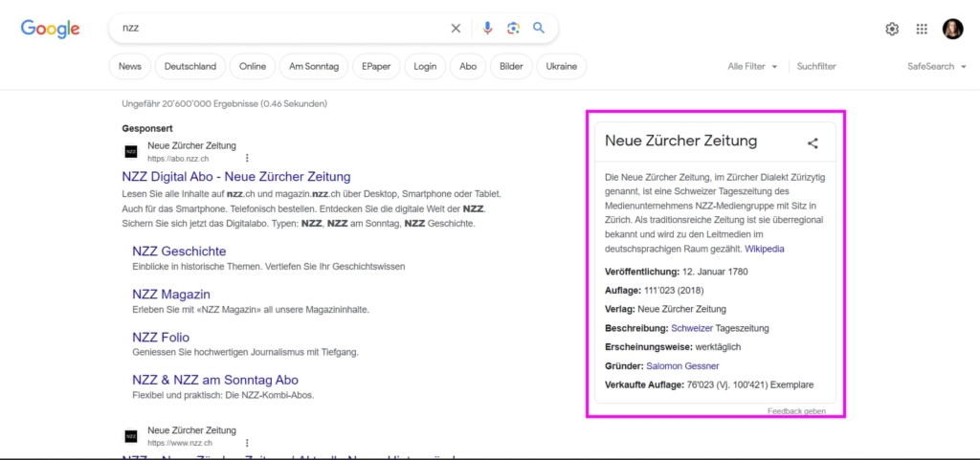
Task: Select the EPaper filter chip
Action: [x=376, y=66]
